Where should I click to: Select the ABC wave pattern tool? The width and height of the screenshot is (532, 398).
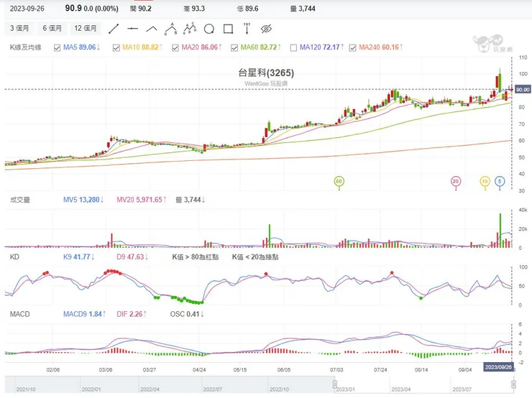(170, 29)
